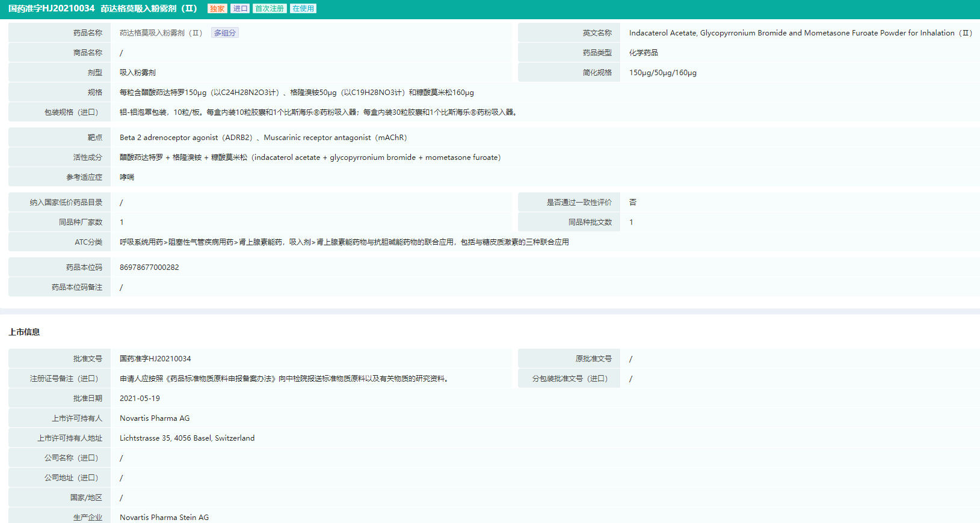Select the slash value in 商品名称 row
Image resolution: width=980 pixels, height=523 pixels.
coord(121,53)
